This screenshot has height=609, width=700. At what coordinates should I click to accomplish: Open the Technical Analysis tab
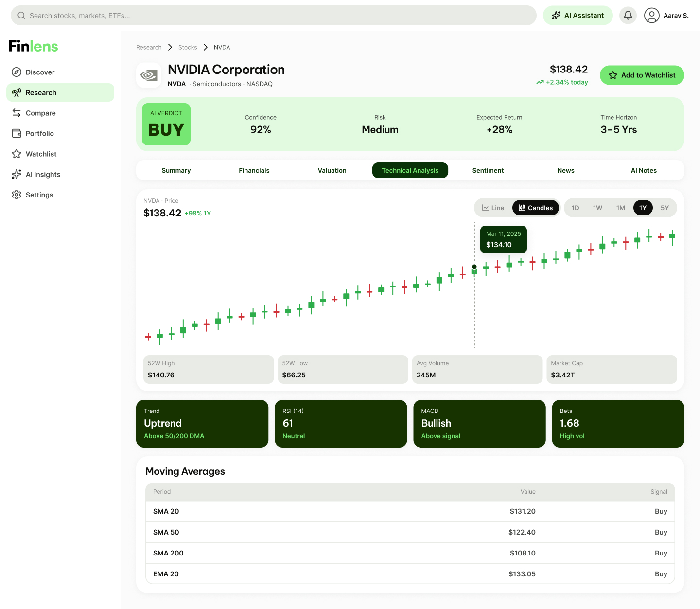point(410,170)
